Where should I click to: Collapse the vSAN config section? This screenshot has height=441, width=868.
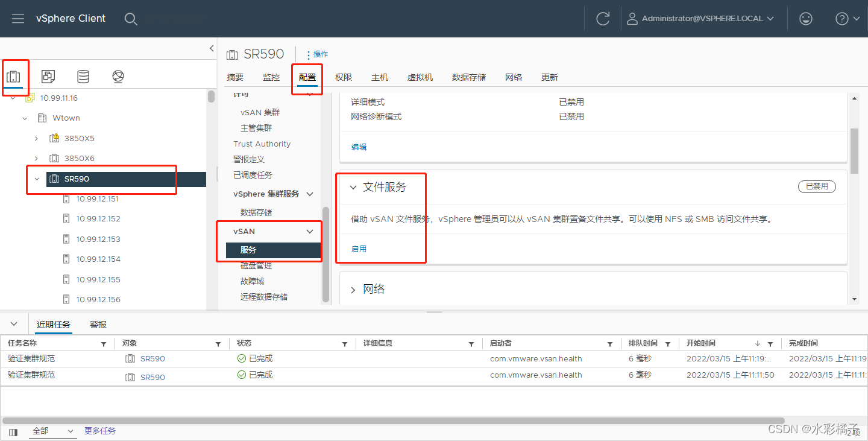pos(310,232)
